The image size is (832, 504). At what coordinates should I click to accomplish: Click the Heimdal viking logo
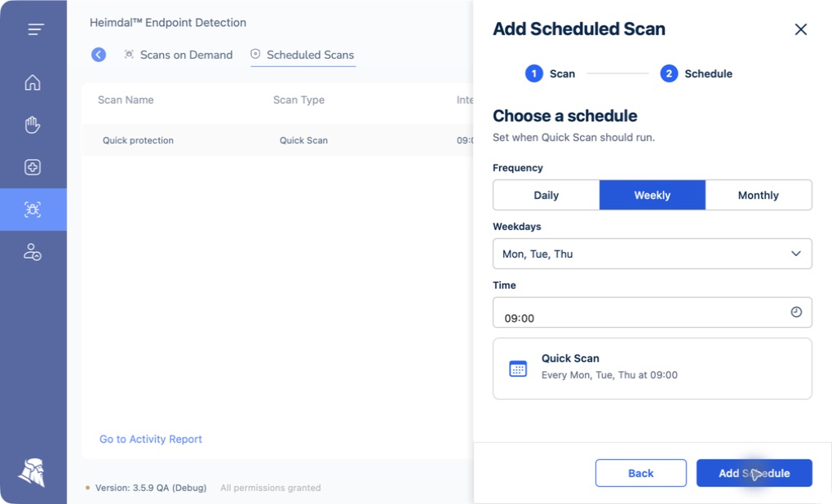click(32, 472)
